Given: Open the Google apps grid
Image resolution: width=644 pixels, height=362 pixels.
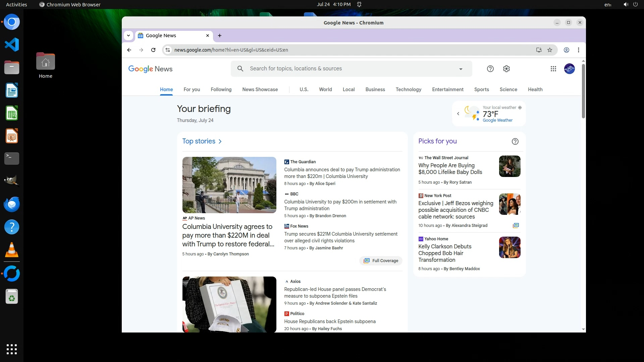Looking at the screenshot, I should [553, 69].
